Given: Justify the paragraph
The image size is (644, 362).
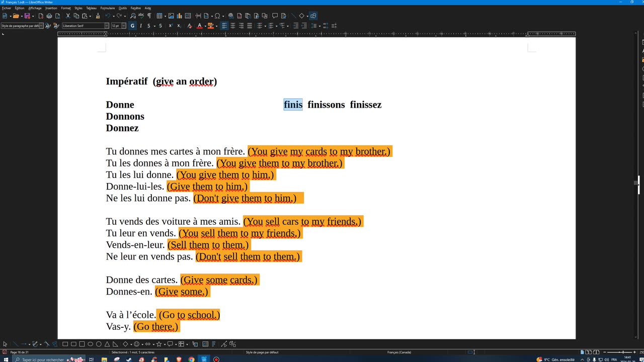Looking at the screenshot, I should coord(250,26).
